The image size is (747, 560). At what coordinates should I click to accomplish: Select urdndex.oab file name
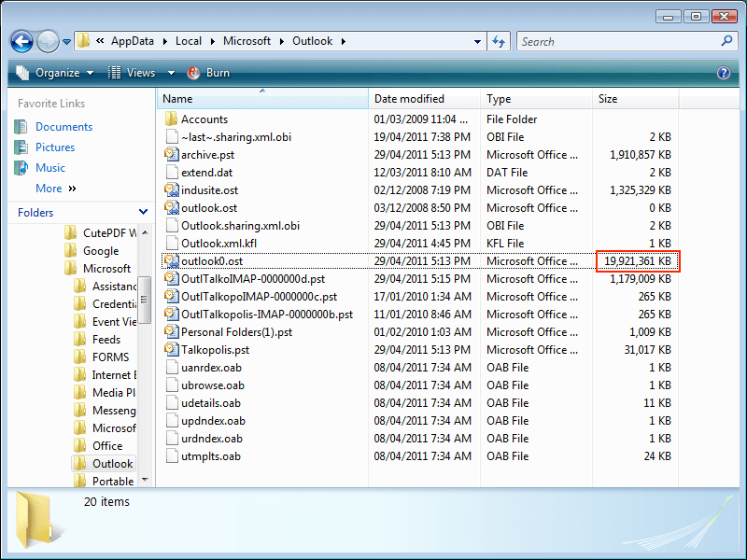pyautogui.click(x=212, y=439)
